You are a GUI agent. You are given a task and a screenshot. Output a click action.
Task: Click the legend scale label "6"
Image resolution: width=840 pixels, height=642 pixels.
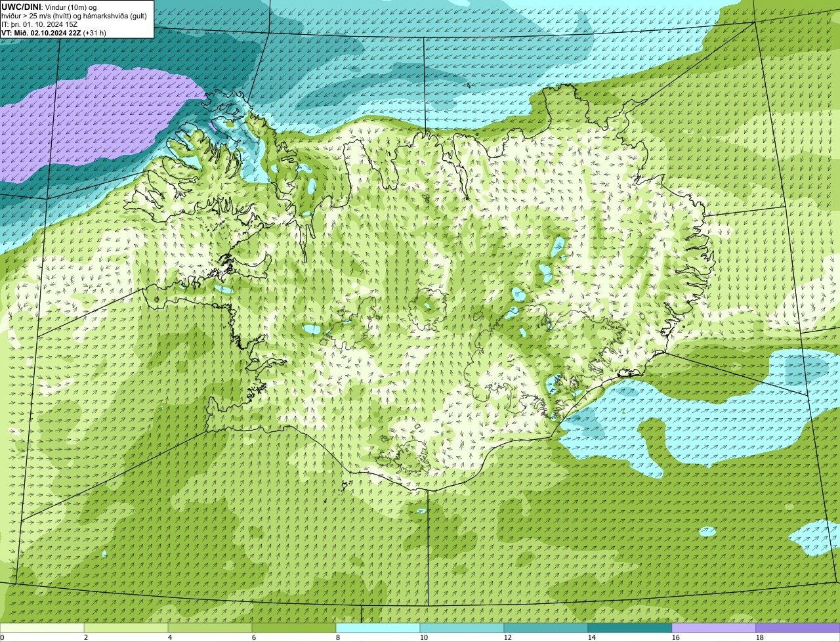[x=254, y=637]
